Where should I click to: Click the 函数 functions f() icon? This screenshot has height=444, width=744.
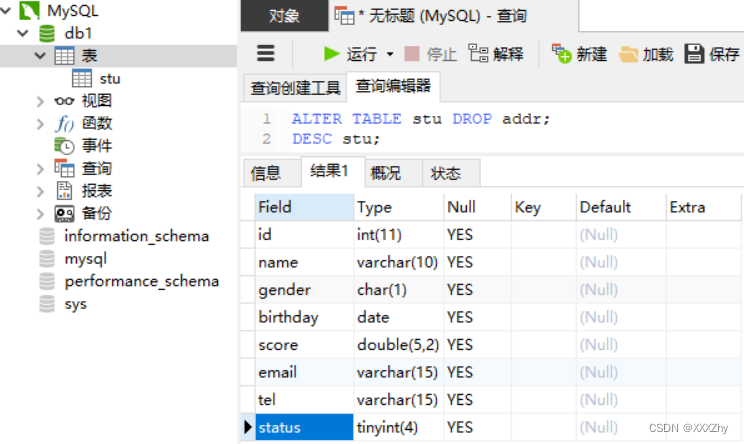tap(64, 123)
